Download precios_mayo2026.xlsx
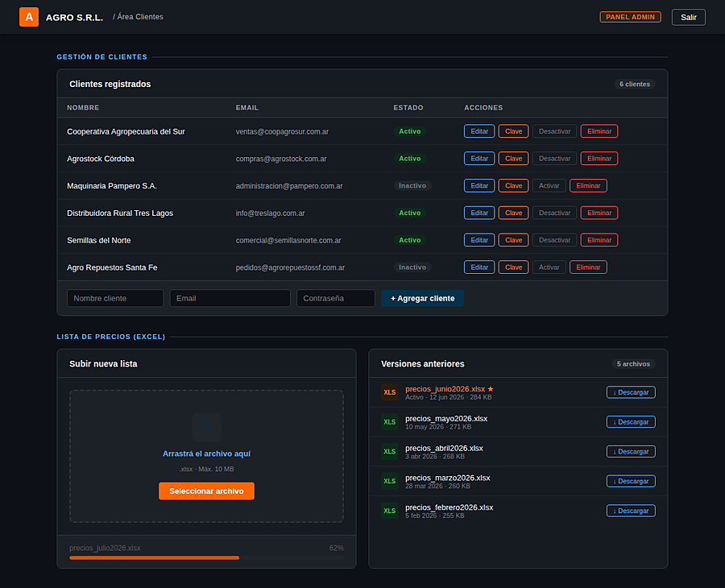Viewport: 725px width, 588px height. pos(631,422)
